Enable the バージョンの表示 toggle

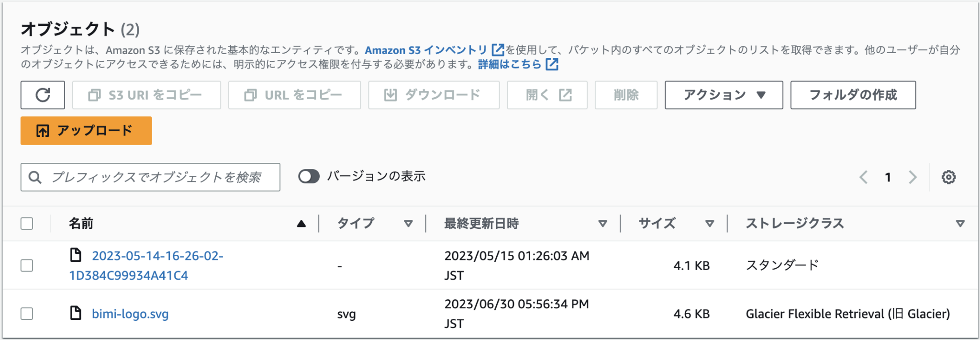(x=309, y=176)
